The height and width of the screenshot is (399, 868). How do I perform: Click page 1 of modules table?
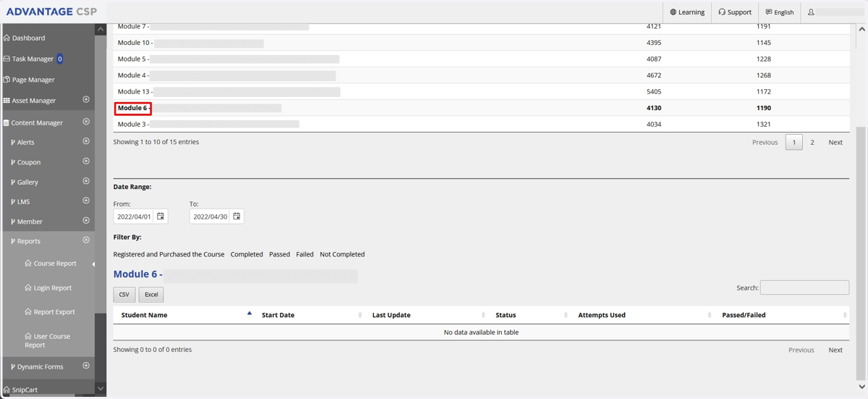click(793, 143)
